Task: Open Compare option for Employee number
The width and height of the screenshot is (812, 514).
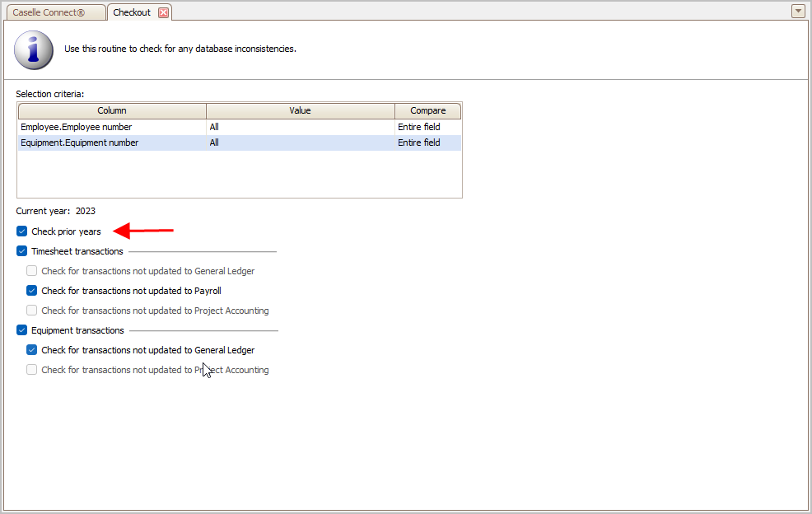Action: click(427, 127)
